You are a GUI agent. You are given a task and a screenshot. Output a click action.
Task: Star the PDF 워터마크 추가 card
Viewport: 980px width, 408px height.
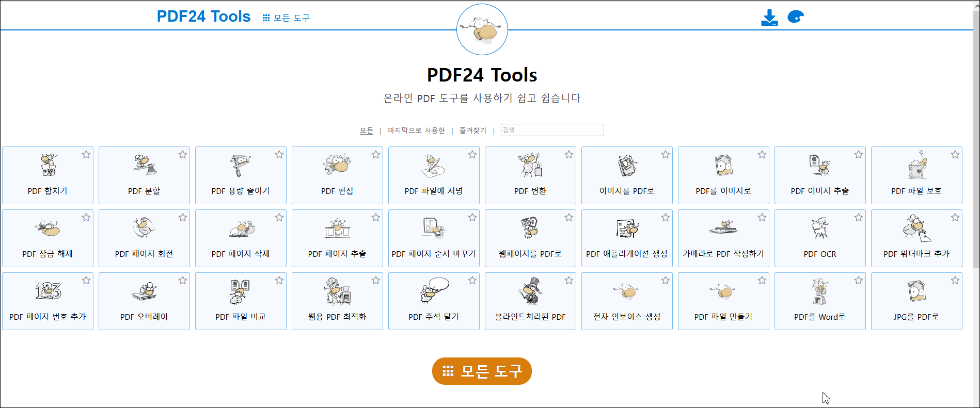pyautogui.click(x=955, y=217)
